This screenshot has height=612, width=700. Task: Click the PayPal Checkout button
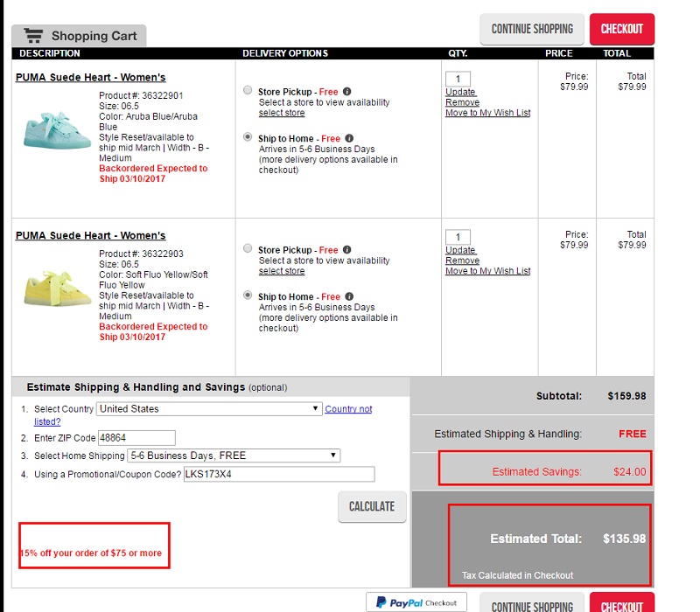pos(416,602)
